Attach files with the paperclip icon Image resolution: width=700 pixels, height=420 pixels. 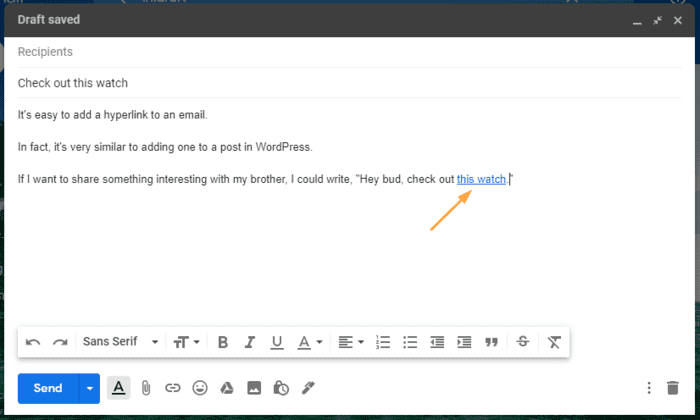click(146, 388)
